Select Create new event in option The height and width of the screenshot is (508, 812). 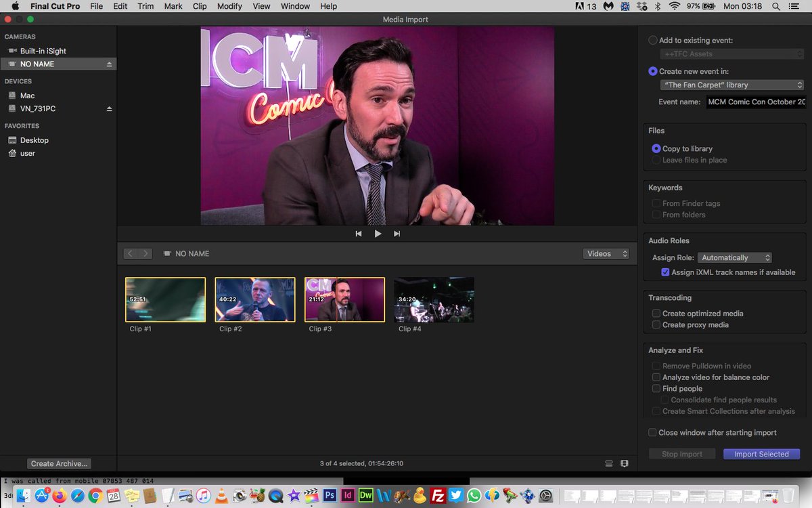653,71
